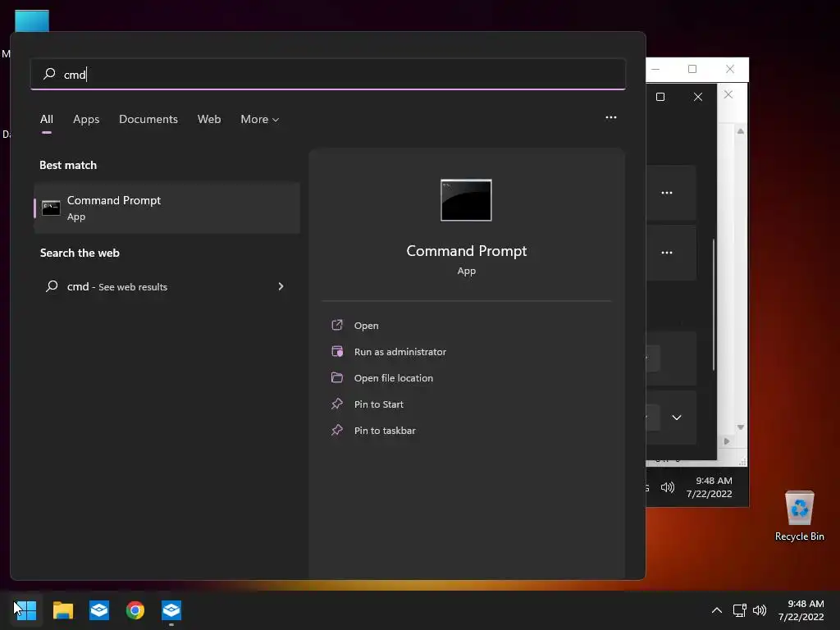Open the Recycle Bin desktop icon
This screenshot has height=630, width=840.
(x=799, y=516)
